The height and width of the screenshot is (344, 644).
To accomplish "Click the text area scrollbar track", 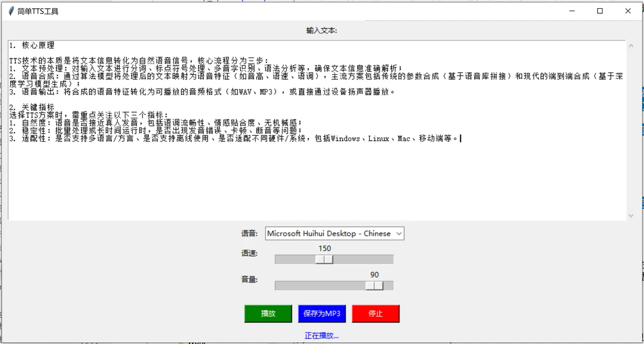I will 631,138.
